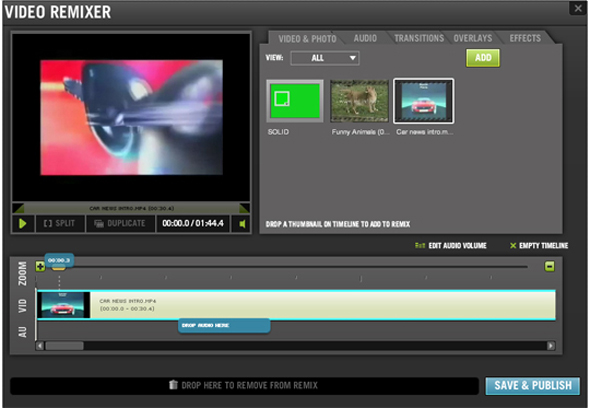The height and width of the screenshot is (408, 590).
Task: Click the timecode display 00:00.0 / 01:44.4
Action: [x=193, y=224]
